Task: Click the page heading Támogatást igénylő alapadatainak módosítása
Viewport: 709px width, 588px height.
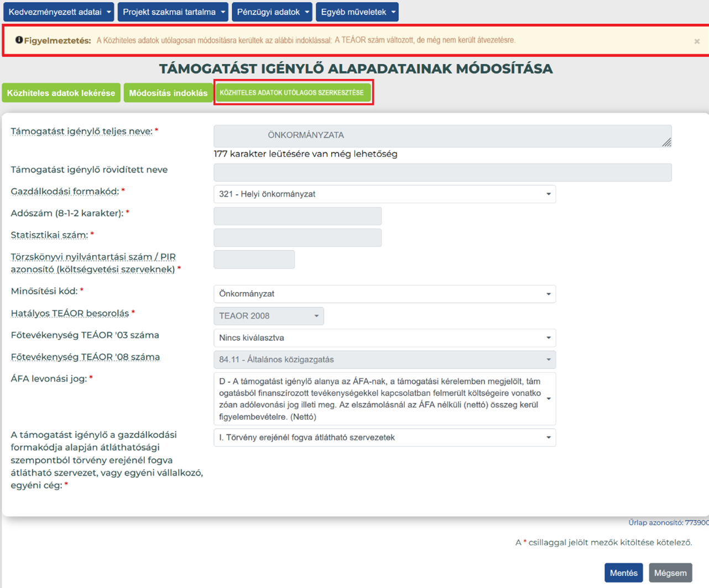Action: [x=356, y=69]
